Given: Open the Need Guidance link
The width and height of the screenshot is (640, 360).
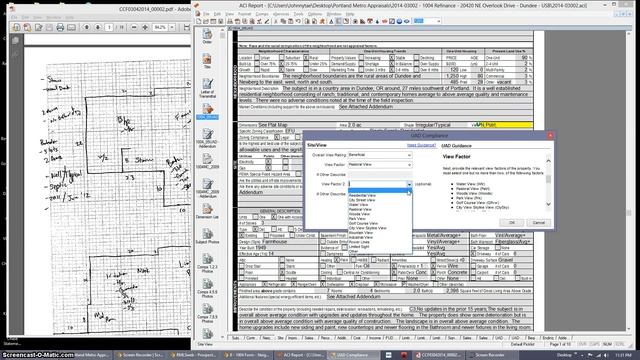Looking at the screenshot, I should click(x=421, y=145).
